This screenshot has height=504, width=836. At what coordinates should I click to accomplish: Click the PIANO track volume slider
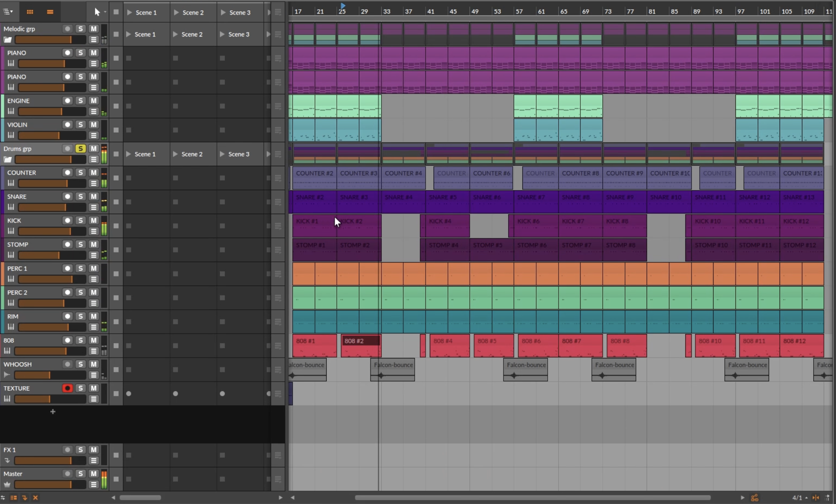pos(51,64)
